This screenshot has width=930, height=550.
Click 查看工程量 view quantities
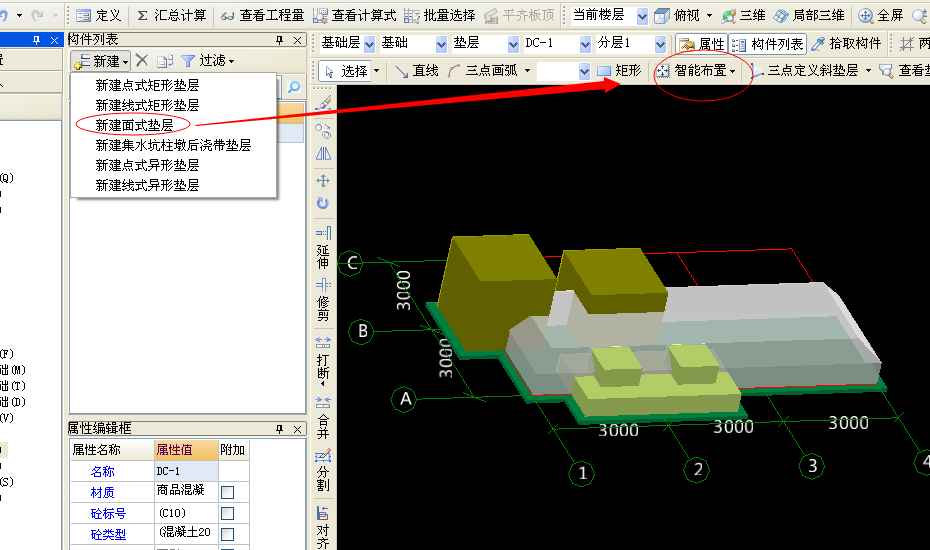tap(262, 15)
